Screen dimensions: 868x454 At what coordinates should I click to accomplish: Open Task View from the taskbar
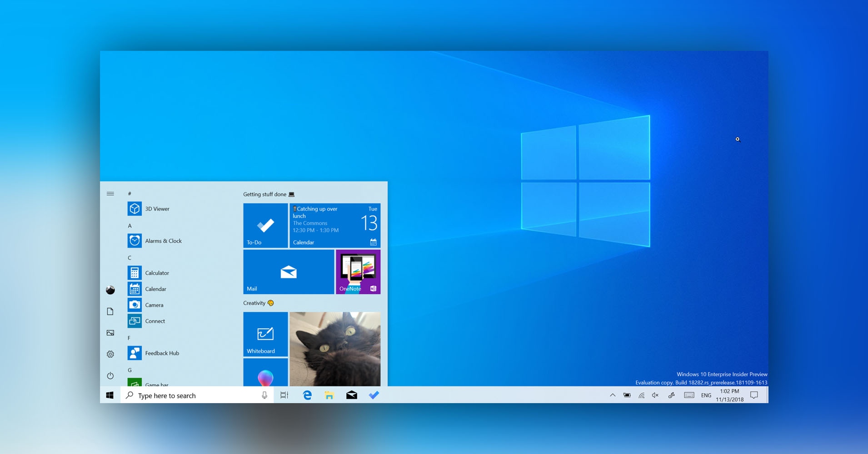point(284,395)
